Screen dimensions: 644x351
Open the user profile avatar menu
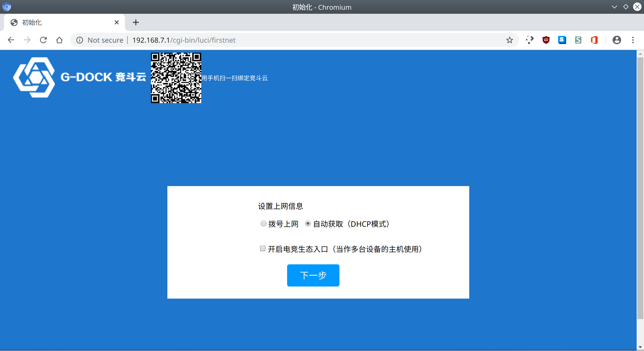tap(616, 40)
